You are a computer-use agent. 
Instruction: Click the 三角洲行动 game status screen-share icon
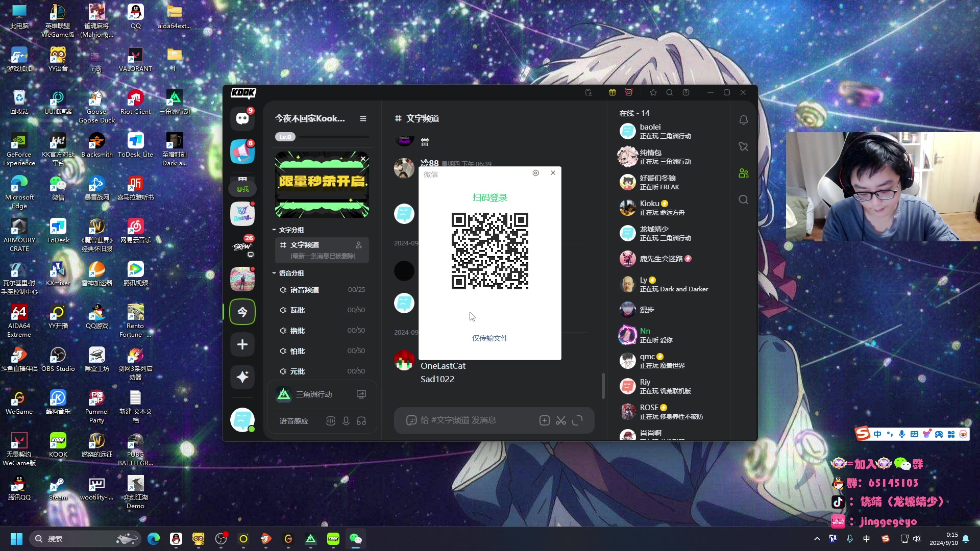pyautogui.click(x=361, y=394)
